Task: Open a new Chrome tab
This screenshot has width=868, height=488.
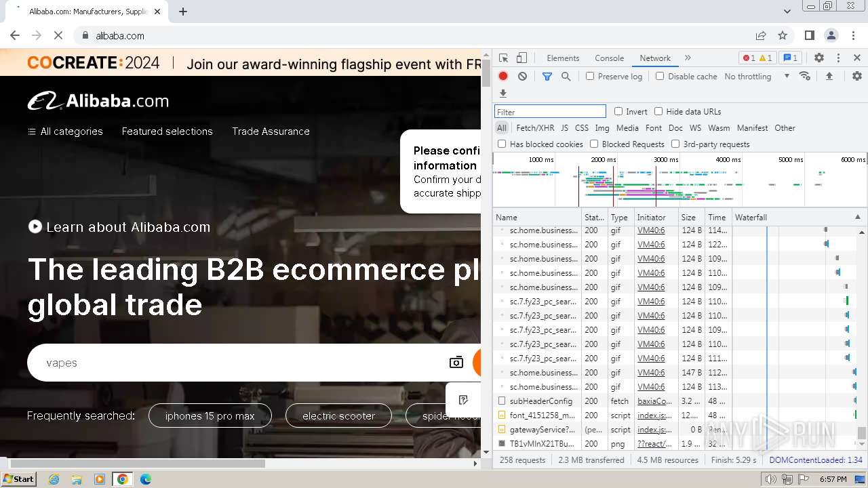Action: click(183, 12)
